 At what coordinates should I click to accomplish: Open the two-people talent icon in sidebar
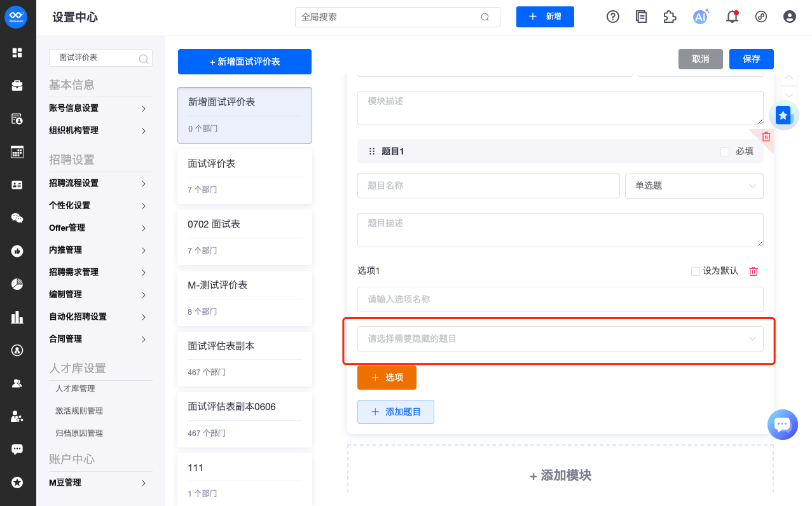click(17, 383)
